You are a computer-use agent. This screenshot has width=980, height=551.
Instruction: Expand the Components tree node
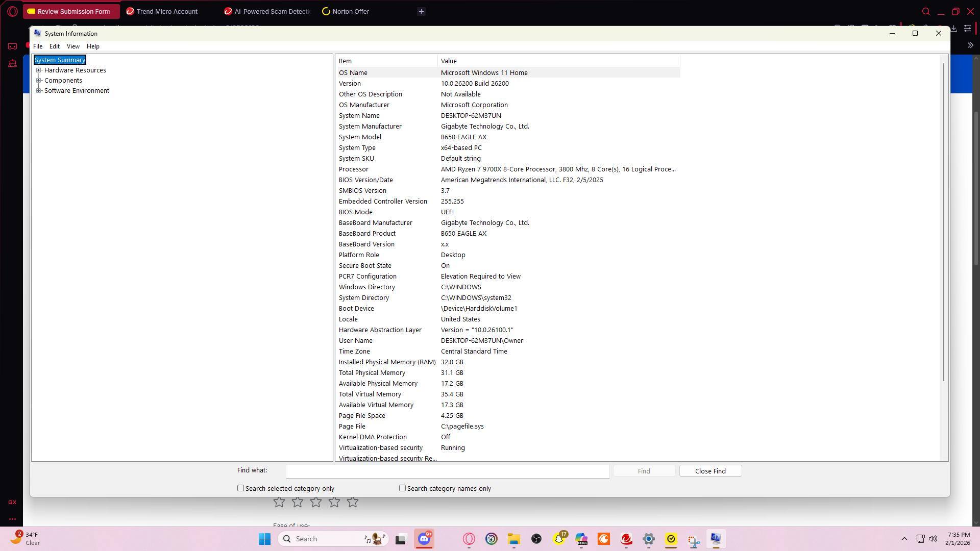pos(39,81)
